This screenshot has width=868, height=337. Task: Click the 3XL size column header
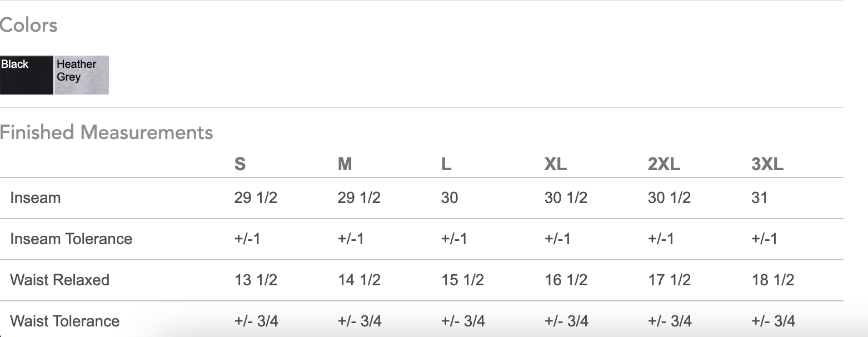(x=767, y=165)
